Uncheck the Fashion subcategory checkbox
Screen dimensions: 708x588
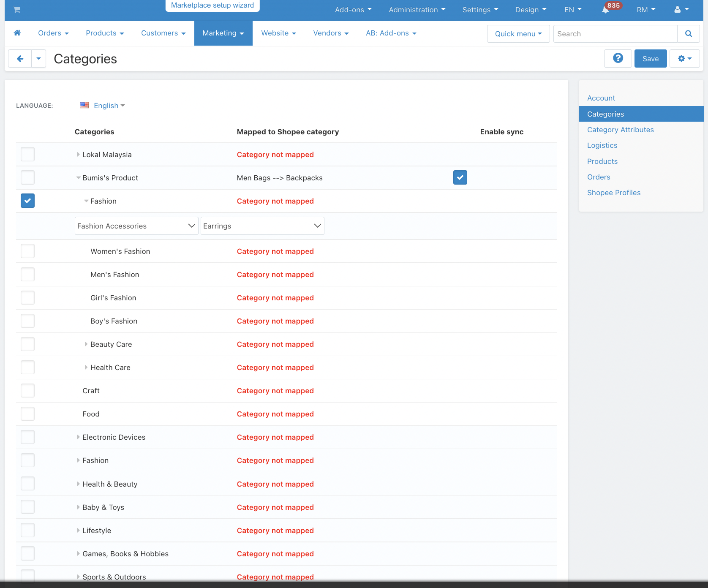(x=27, y=201)
